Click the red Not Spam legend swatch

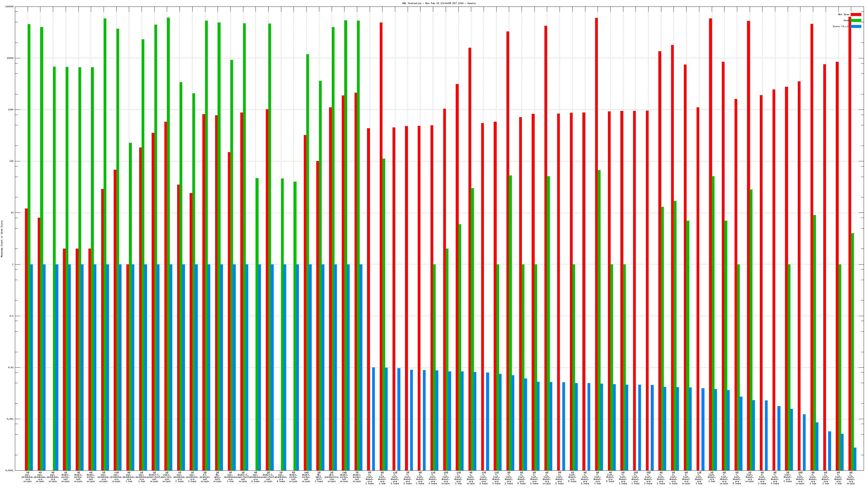[856, 14]
